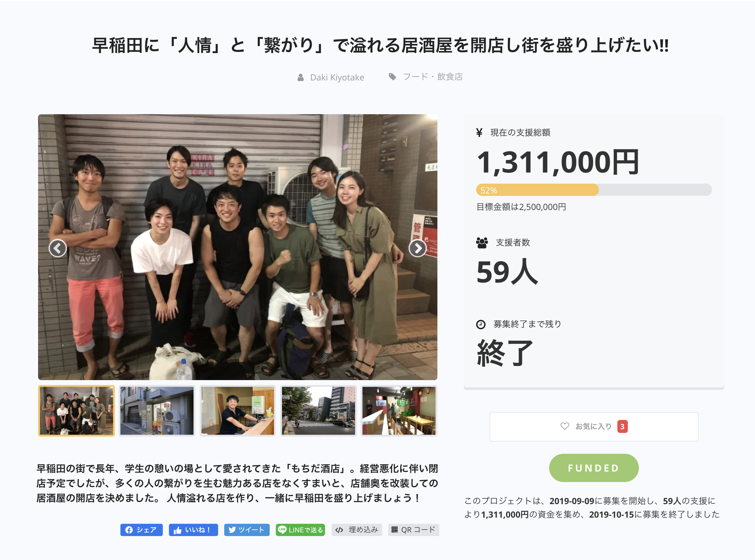Open the 埋め込み embed code option
This screenshot has height=560, width=755.
(357, 530)
